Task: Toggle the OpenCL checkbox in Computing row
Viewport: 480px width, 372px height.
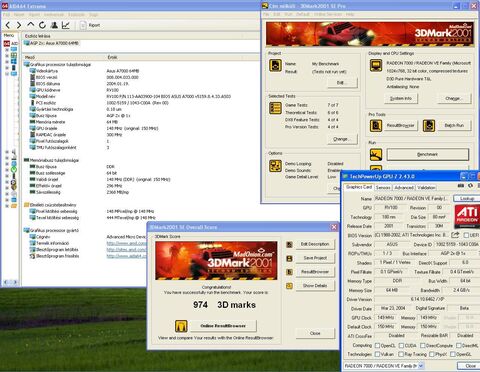Action: coord(377,346)
